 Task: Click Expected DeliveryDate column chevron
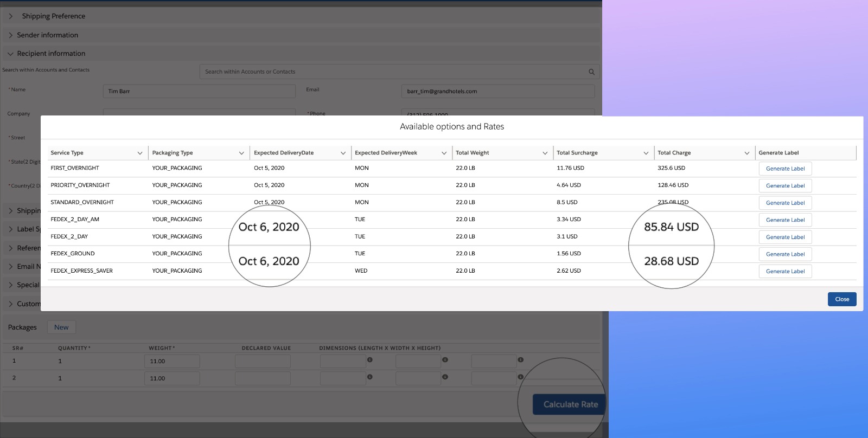tap(343, 153)
